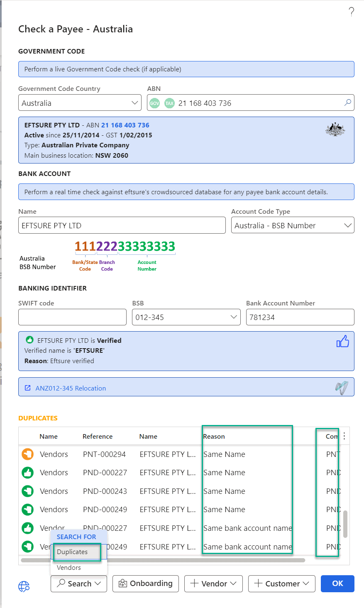
Task: Open the Government Code Country dropdown
Action: pos(80,103)
